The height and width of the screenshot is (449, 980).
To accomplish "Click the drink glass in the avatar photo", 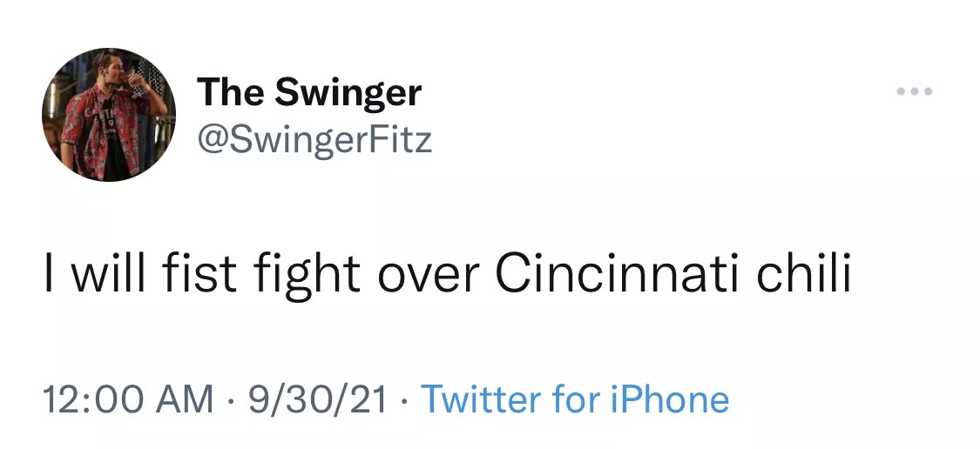I will click(134, 80).
